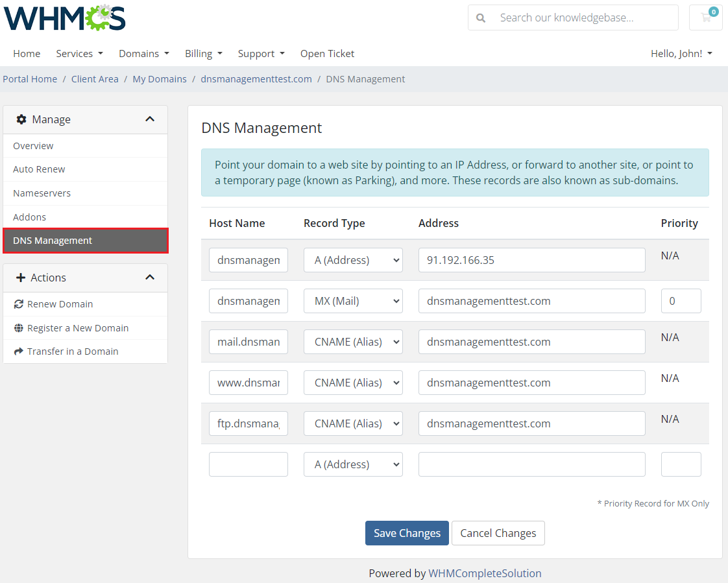
Task: Open record type dropdown for www.dnsman row
Action: coord(354,383)
